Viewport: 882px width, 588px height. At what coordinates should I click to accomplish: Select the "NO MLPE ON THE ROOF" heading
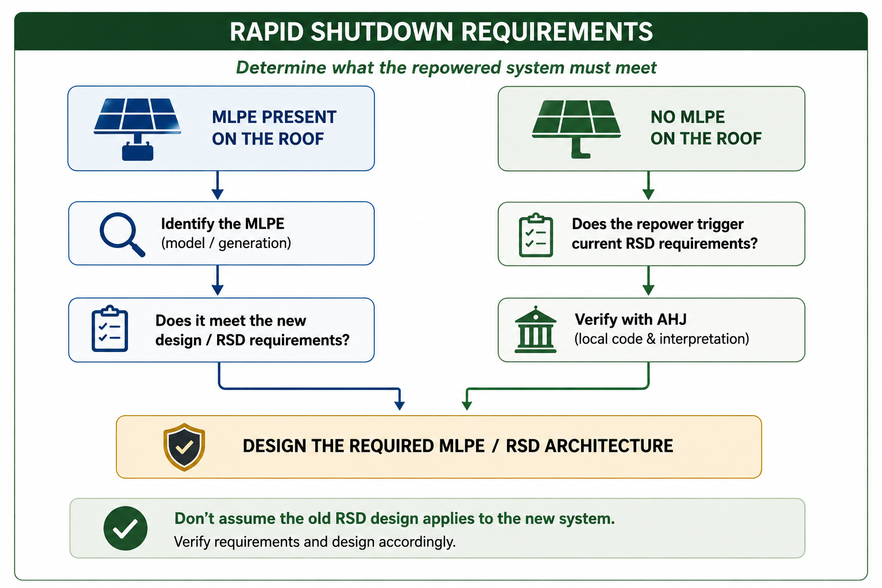coord(706,127)
